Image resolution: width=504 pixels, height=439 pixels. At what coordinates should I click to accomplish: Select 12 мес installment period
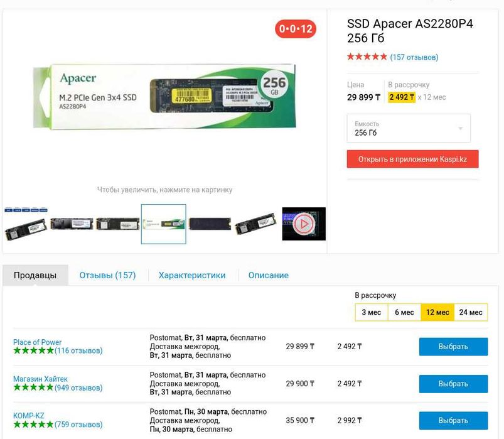437,312
